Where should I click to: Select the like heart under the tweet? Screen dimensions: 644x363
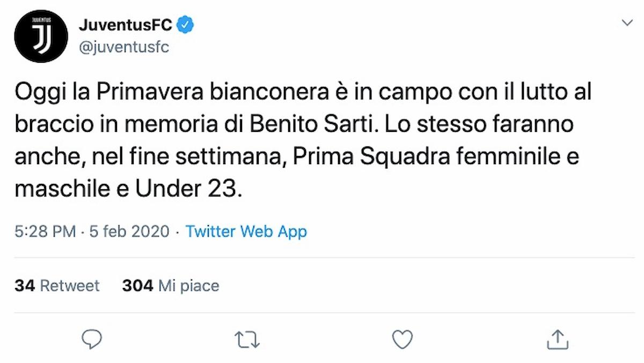click(x=401, y=338)
